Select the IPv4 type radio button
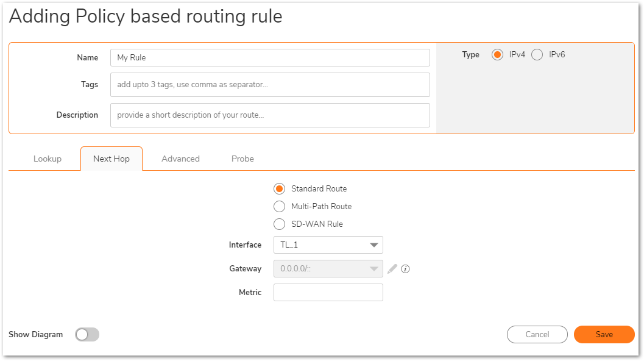Image resolution: width=644 pixels, height=361 pixels. point(497,55)
